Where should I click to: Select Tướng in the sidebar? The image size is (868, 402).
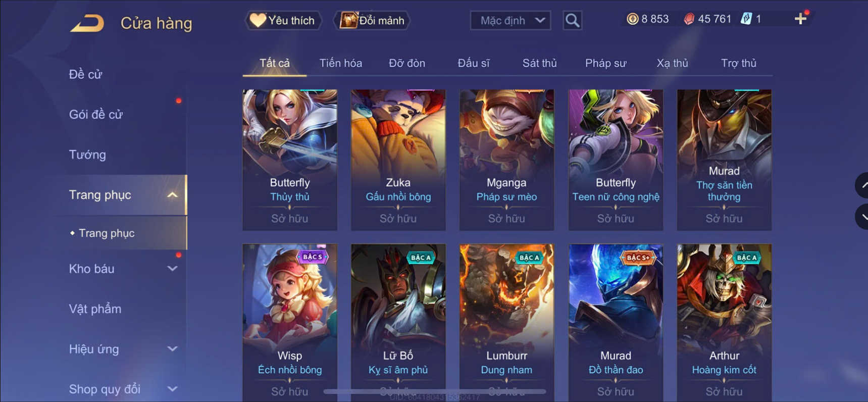tap(87, 155)
